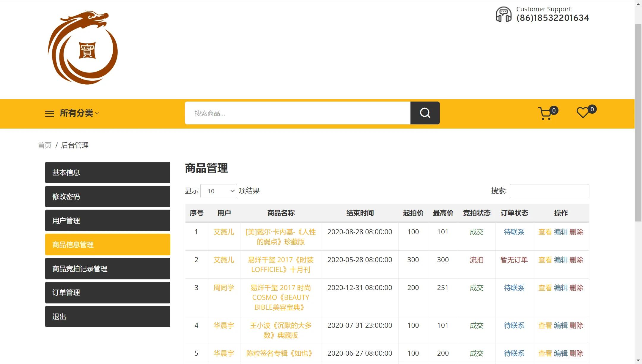
Task: Open 查看 for the first product row
Action: coord(545,232)
